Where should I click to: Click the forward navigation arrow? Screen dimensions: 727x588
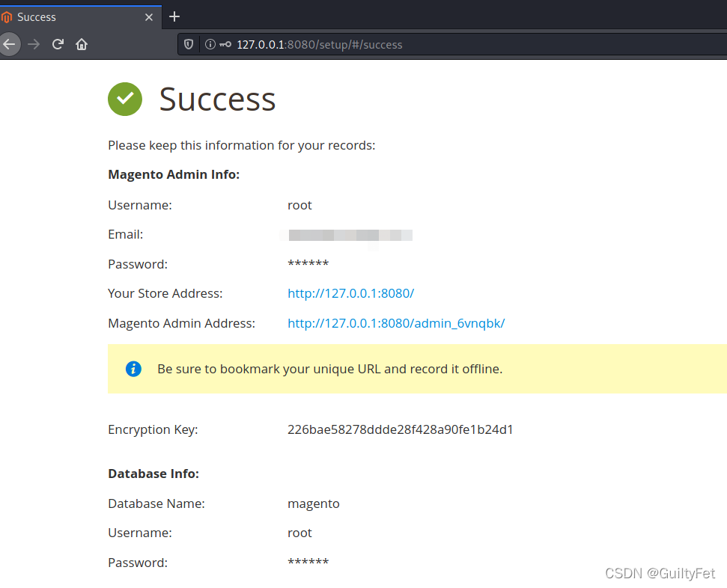(34, 44)
